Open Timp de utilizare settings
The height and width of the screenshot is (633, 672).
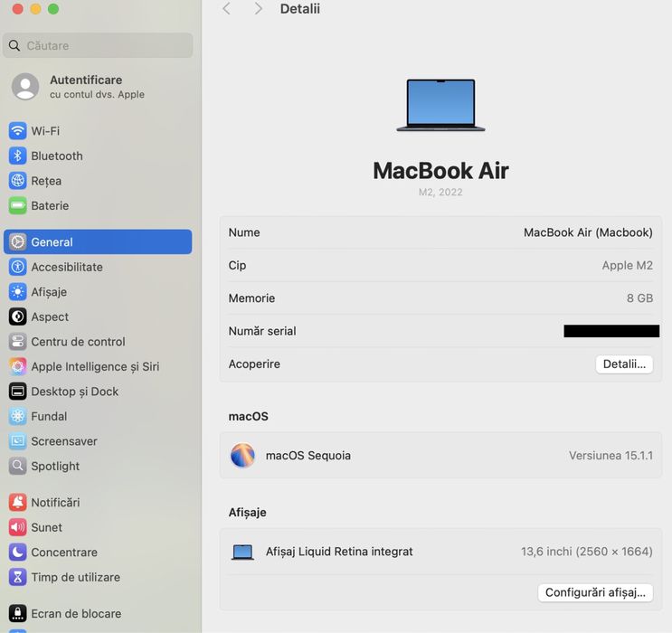point(98,576)
